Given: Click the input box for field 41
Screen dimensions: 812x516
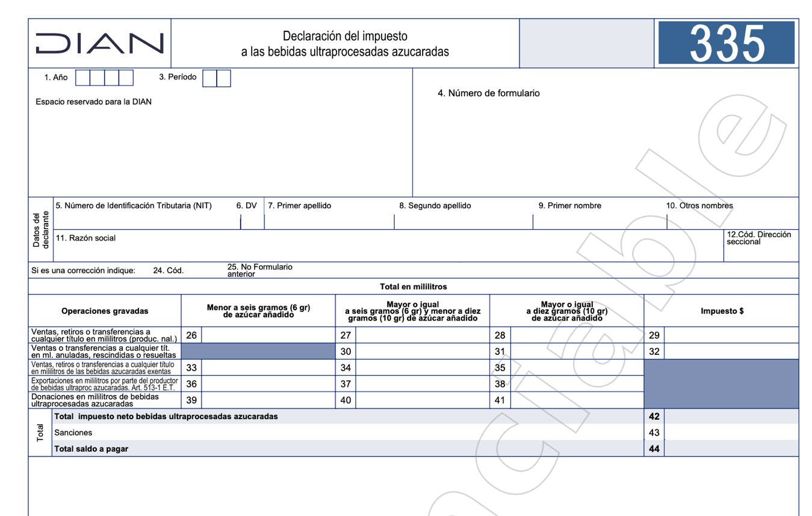Looking at the screenshot, I should [577, 401].
